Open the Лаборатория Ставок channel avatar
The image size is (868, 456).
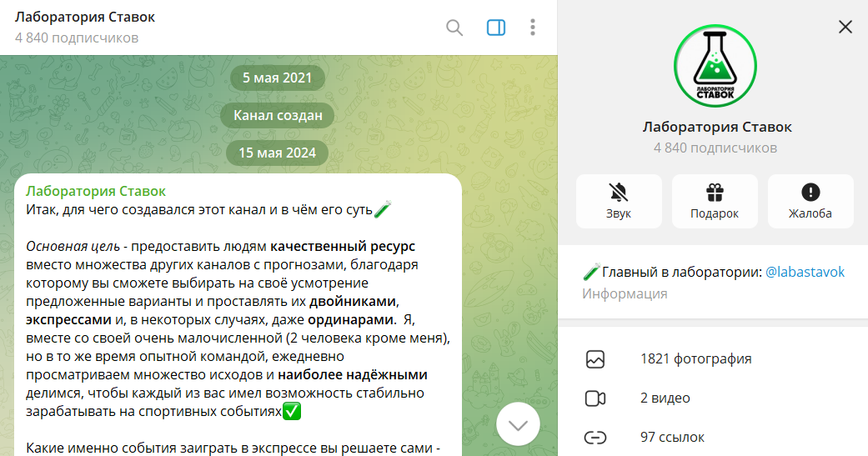click(715, 67)
